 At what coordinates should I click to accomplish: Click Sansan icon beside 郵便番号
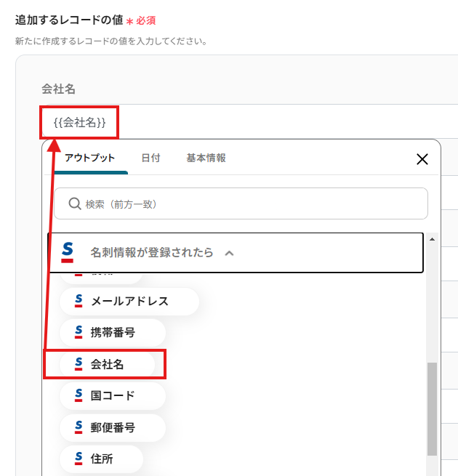point(79,427)
